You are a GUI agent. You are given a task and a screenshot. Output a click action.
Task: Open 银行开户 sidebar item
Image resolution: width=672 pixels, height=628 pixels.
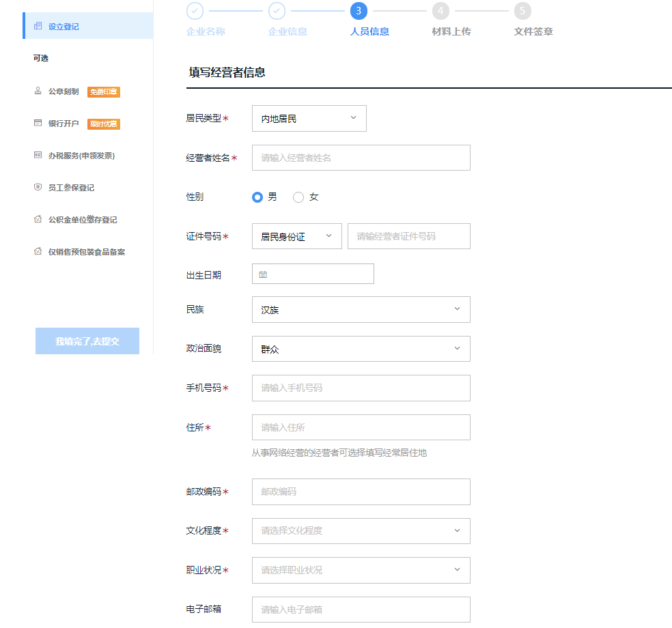point(64,124)
